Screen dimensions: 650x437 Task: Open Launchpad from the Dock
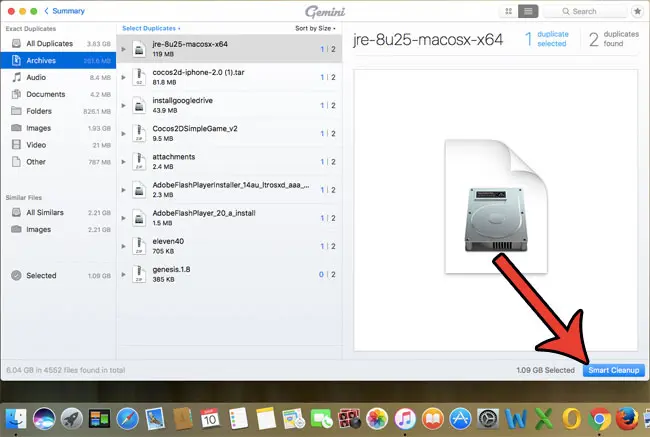tap(72, 419)
